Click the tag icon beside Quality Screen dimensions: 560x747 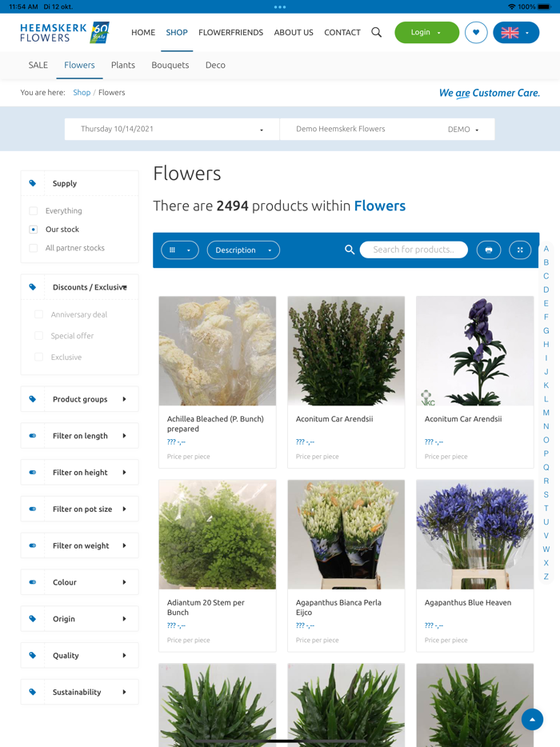coord(33,655)
